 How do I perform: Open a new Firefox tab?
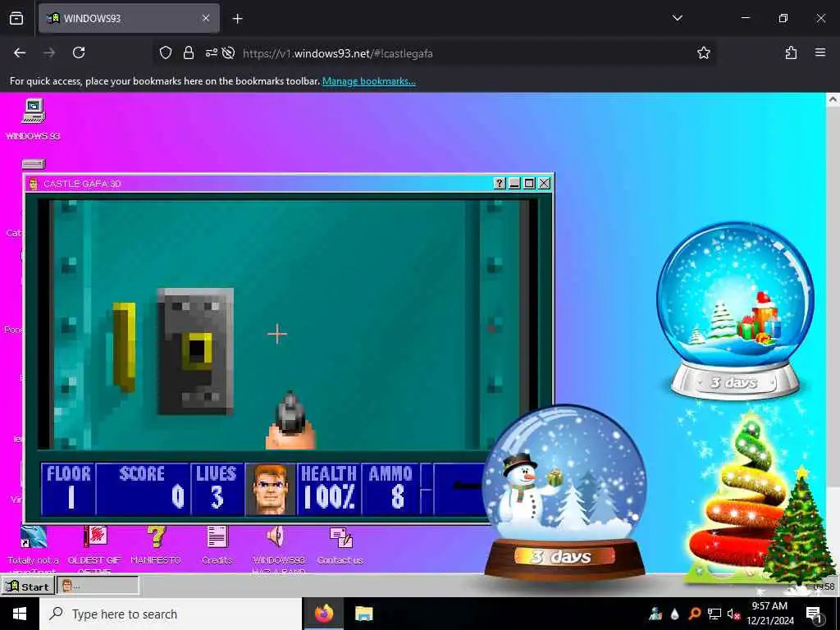coord(237,19)
